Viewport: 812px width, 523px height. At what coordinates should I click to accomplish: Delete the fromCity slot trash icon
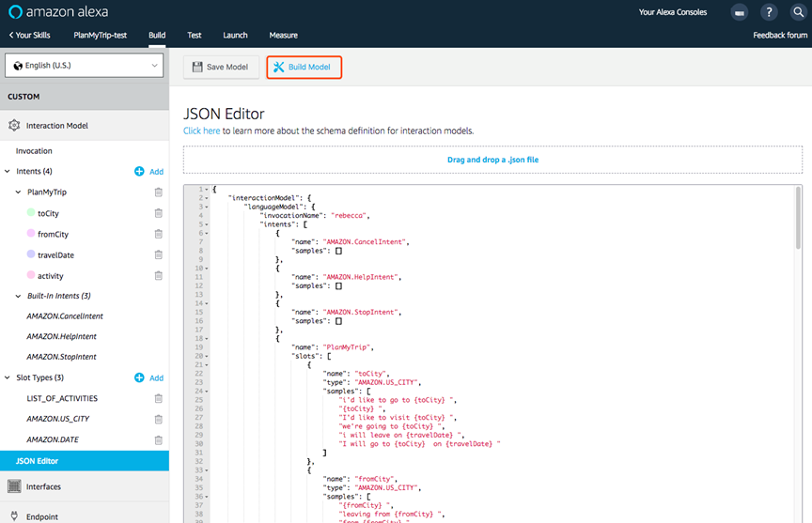[x=159, y=234]
